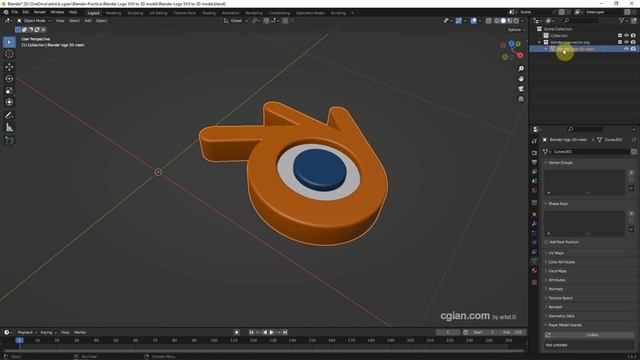The image size is (640, 360).
Task: Select the Select Box tool
Action: point(9,42)
